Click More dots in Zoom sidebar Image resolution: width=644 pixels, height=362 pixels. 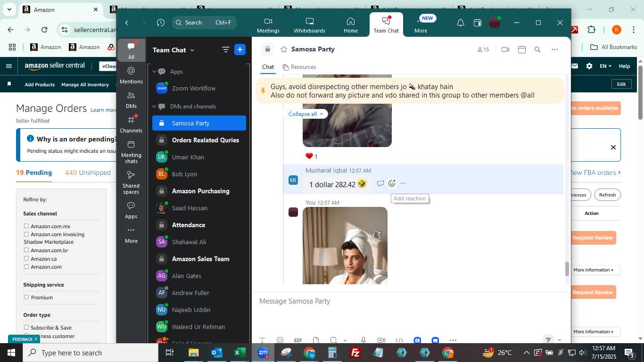tap(131, 235)
